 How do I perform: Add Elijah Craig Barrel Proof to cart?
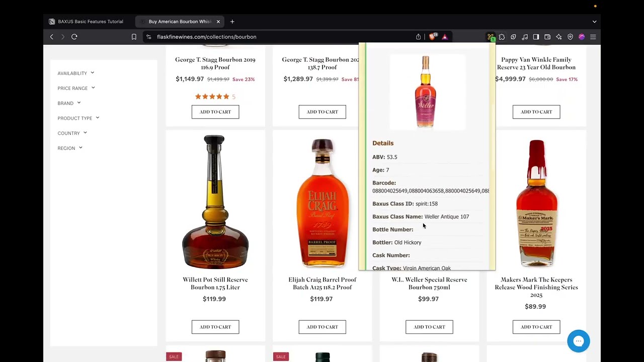[x=323, y=327]
